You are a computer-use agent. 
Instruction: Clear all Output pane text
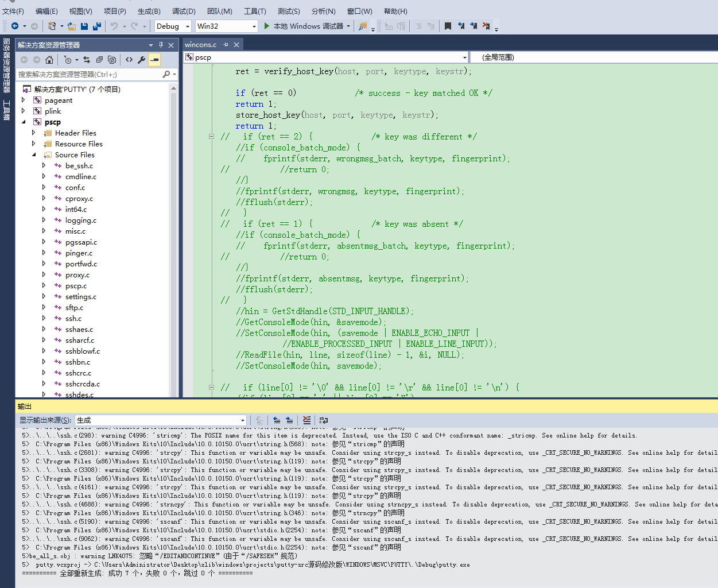[x=307, y=420]
